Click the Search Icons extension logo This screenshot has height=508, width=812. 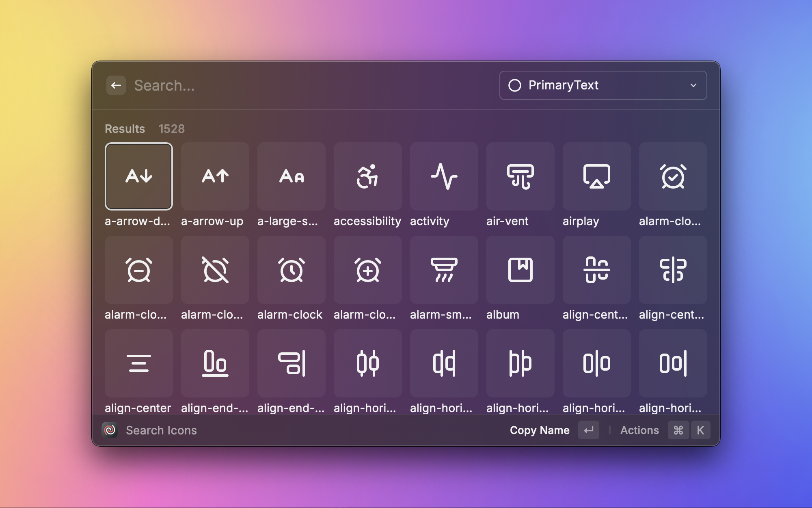[x=110, y=430]
